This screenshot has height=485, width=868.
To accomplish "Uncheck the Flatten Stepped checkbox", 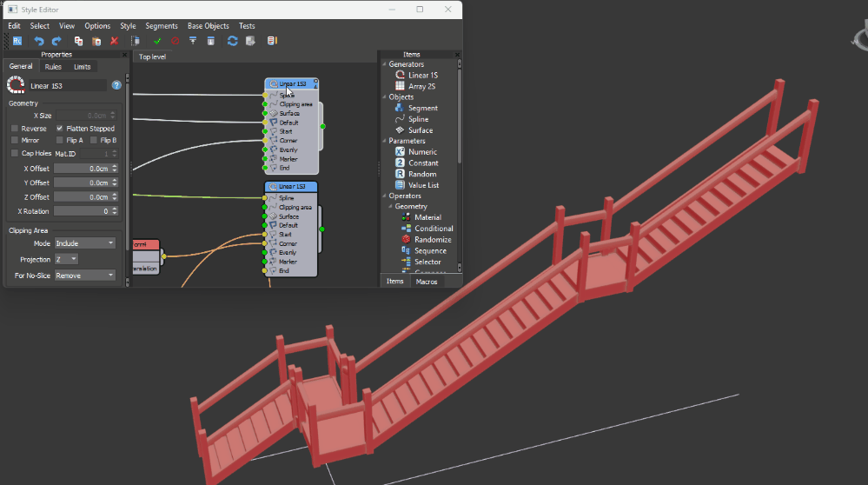I will point(60,129).
